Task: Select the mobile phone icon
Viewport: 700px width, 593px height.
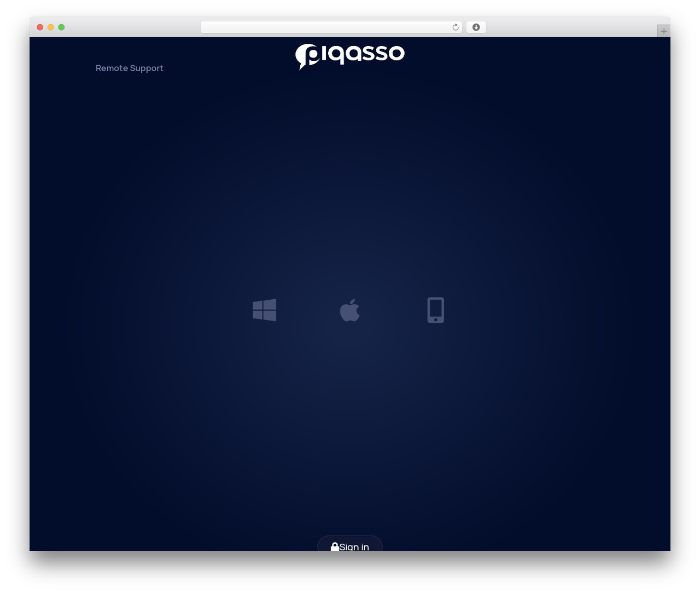Action: 435,310
